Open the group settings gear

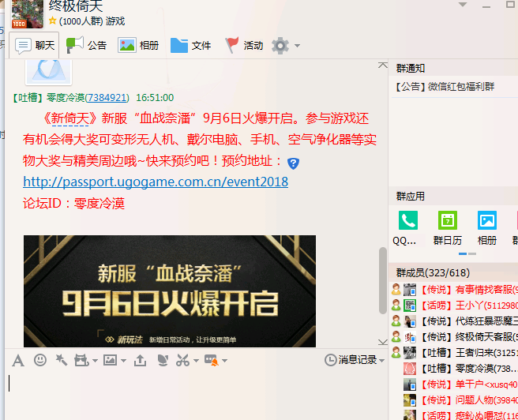click(x=280, y=46)
